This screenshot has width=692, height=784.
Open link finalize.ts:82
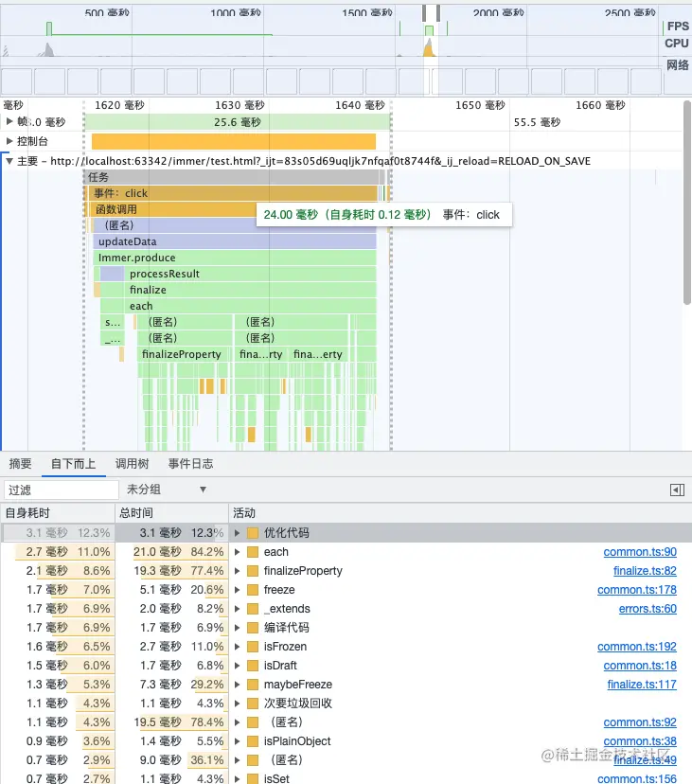click(x=645, y=571)
